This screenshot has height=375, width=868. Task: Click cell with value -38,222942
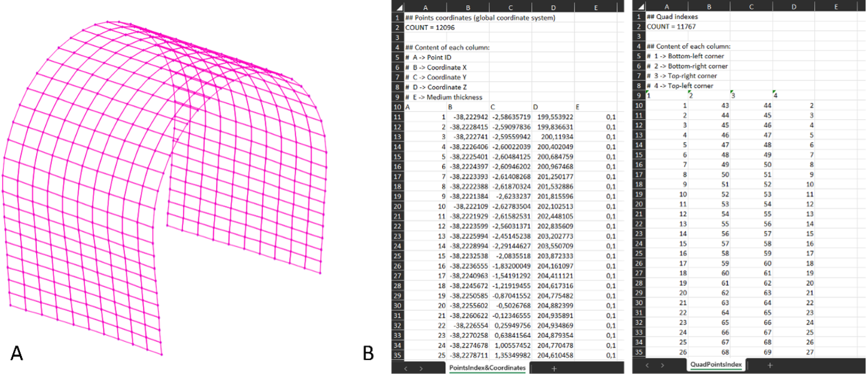(468, 117)
